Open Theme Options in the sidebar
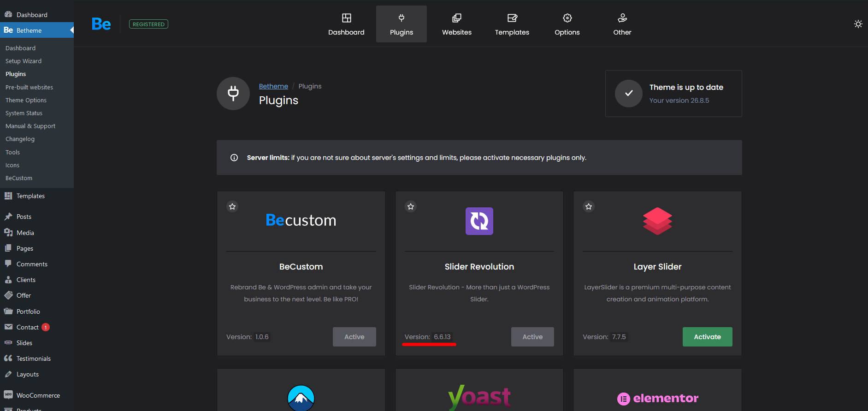Screen dimensions: 868x411 point(26,100)
